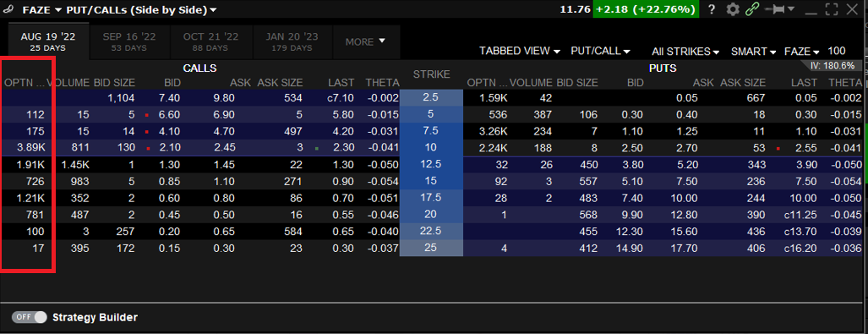Open the help question mark icon
Screen dimensions: 868x334
coord(712,8)
